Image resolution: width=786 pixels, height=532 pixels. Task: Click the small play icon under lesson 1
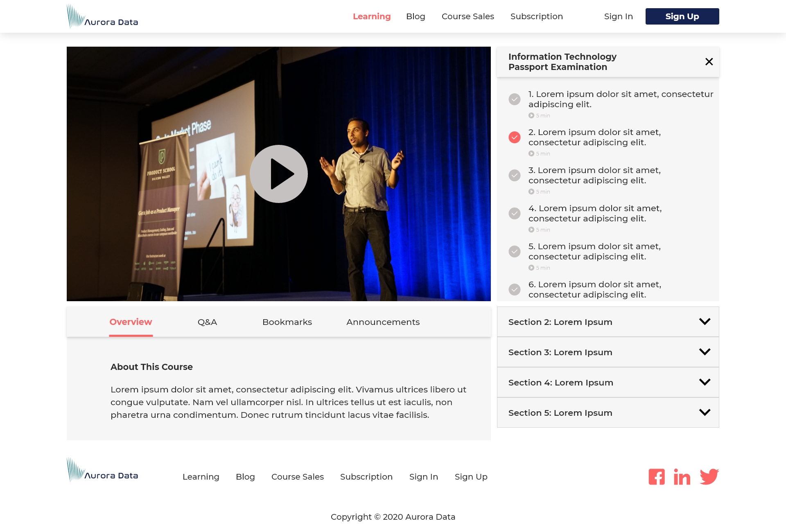(x=531, y=115)
